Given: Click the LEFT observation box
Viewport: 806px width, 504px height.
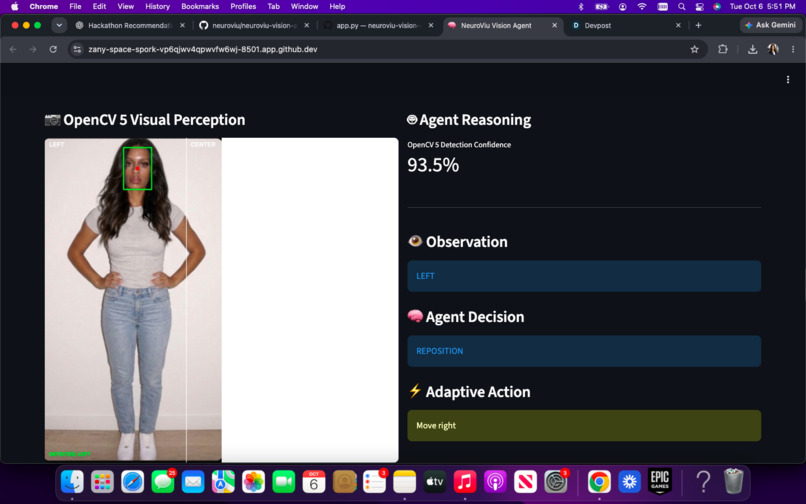Looking at the screenshot, I should pyautogui.click(x=584, y=276).
